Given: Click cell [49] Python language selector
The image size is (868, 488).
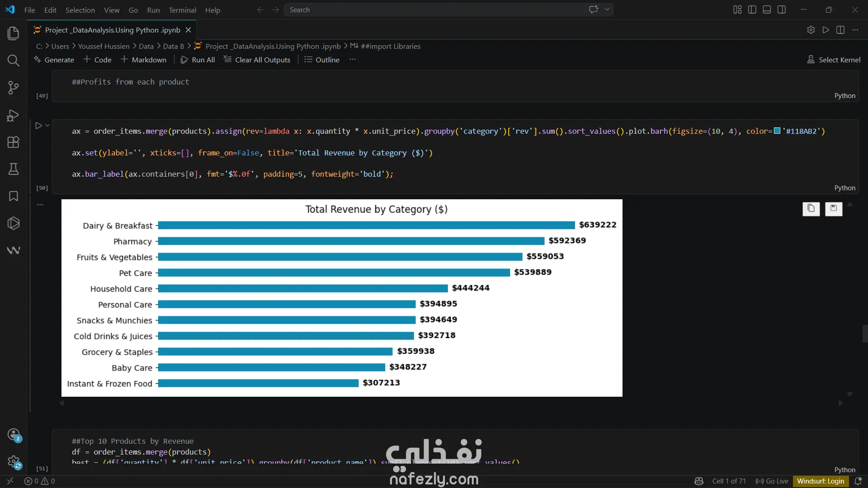Looking at the screenshot, I should (844, 96).
